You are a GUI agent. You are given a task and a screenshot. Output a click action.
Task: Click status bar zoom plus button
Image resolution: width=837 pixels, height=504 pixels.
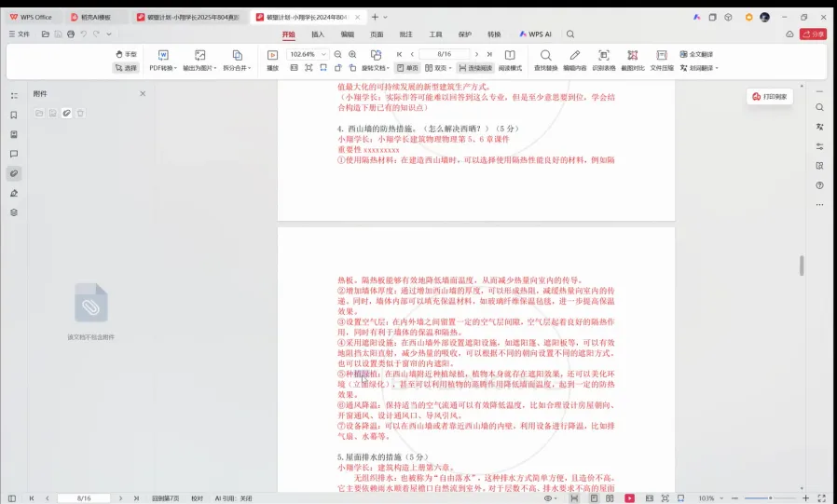pyautogui.click(x=805, y=498)
